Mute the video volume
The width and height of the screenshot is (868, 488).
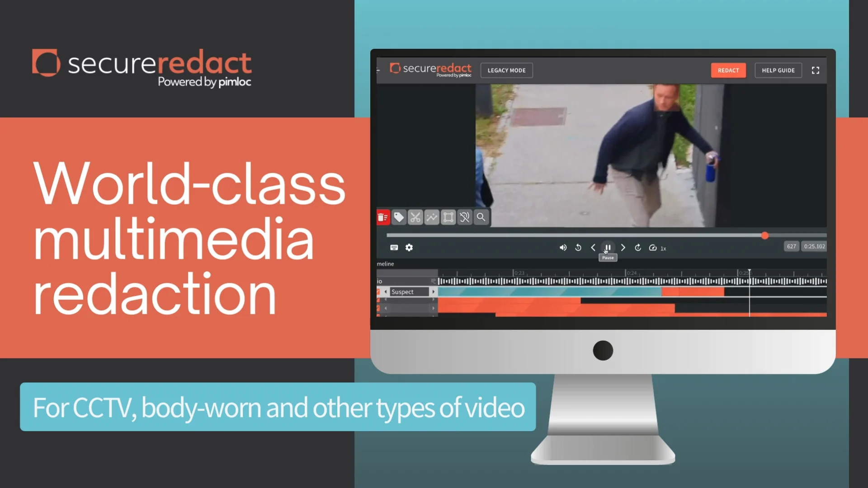click(x=563, y=248)
